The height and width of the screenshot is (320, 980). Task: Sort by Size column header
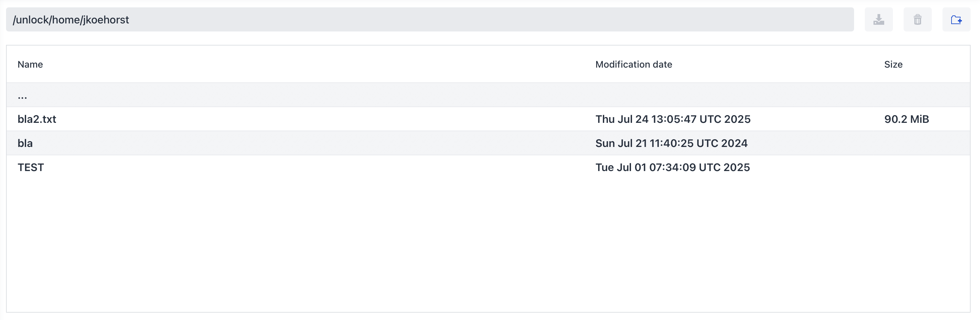click(x=893, y=64)
